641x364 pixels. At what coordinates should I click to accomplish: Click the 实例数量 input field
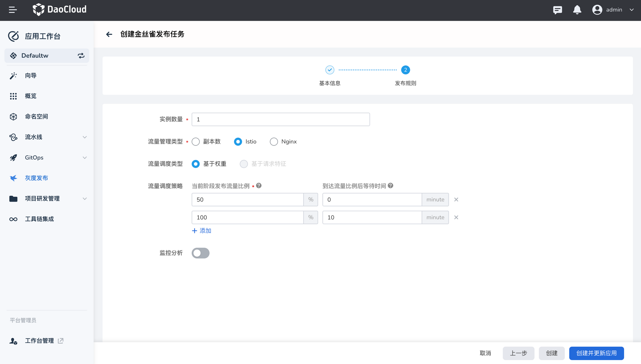click(x=281, y=120)
